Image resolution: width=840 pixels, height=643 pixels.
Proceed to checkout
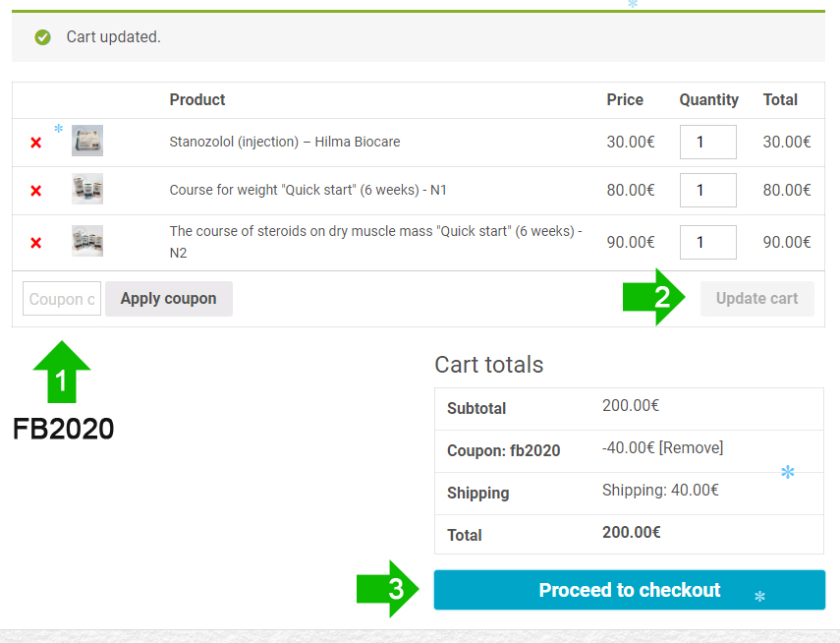(629, 590)
